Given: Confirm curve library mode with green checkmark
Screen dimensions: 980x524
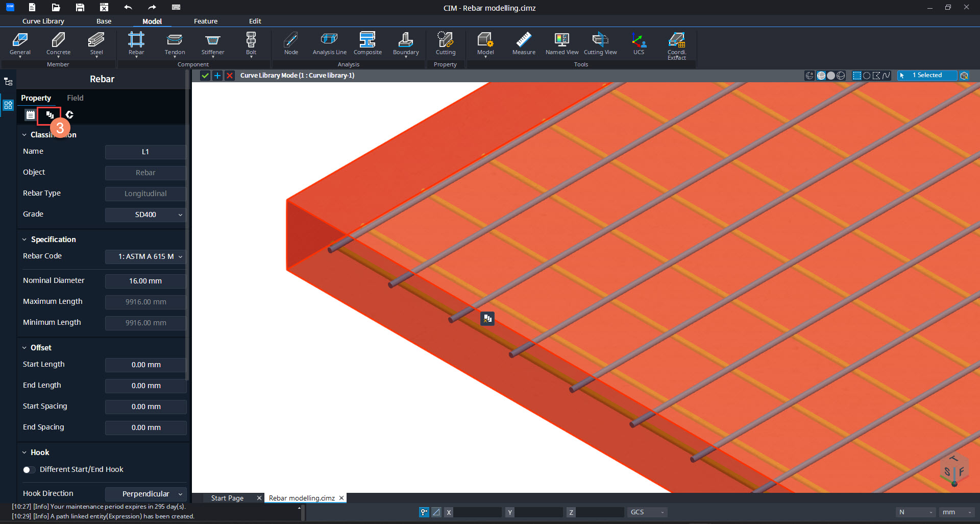Looking at the screenshot, I should (205, 76).
